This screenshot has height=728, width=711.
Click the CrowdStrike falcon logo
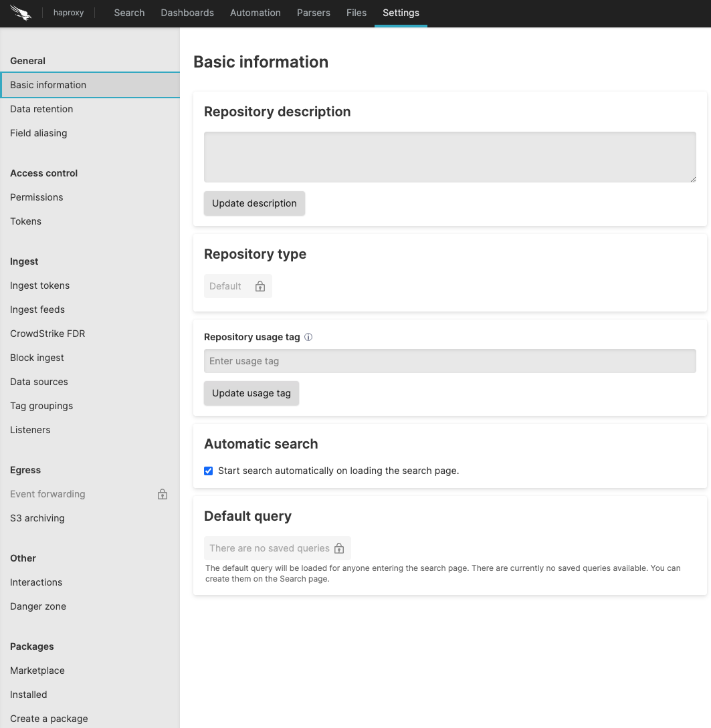tap(20, 13)
